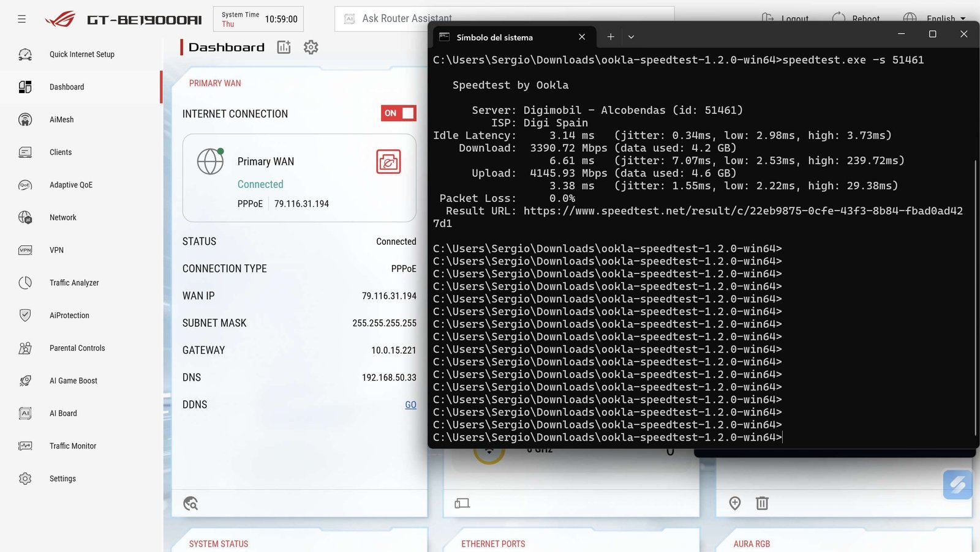
Task: Collapse the sidebar with the hamburger menu
Action: tap(21, 18)
